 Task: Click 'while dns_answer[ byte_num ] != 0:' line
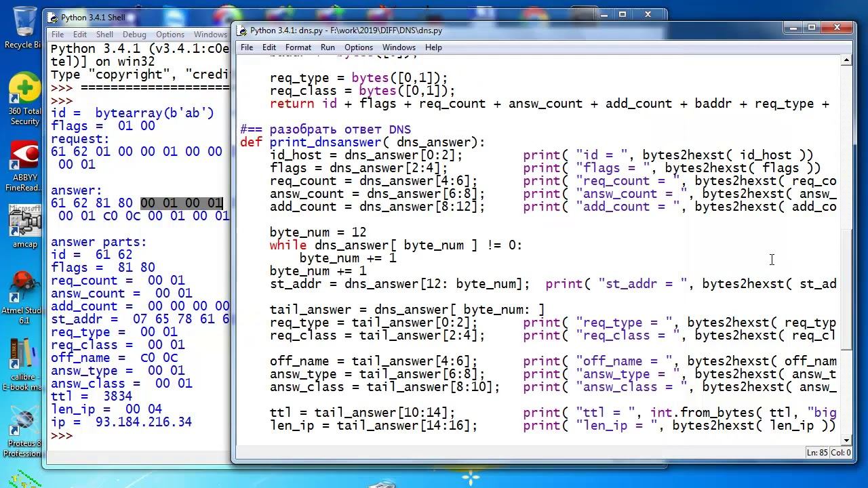click(396, 245)
